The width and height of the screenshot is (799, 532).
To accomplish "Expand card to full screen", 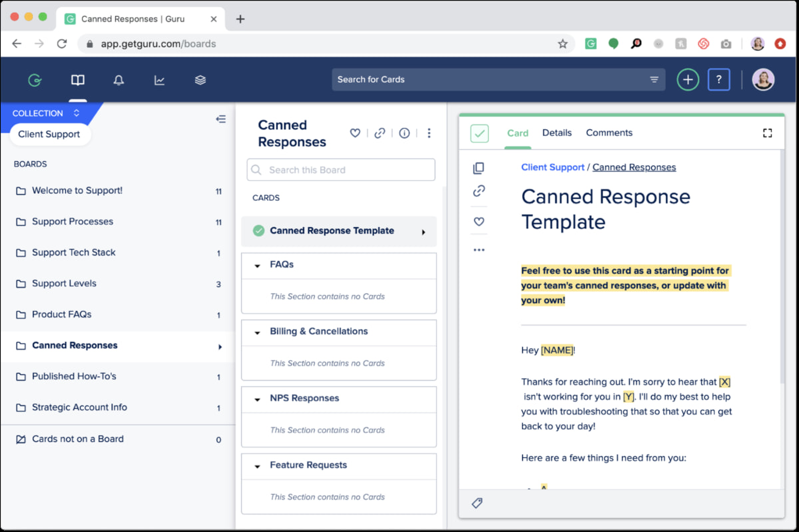I will pos(767,133).
